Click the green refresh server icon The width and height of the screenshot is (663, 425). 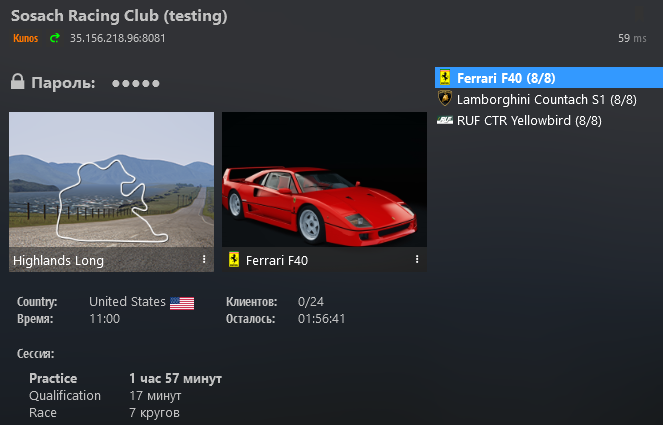click(x=55, y=38)
